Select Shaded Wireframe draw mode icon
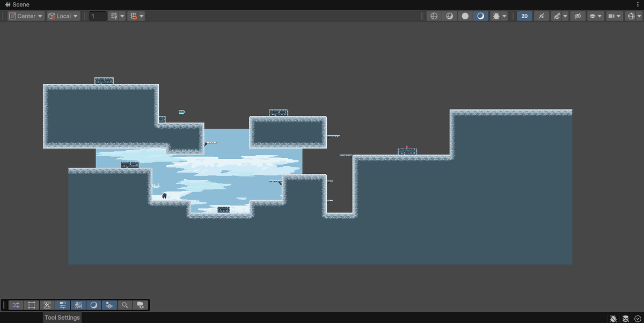This screenshot has width=644, height=323. click(x=450, y=16)
